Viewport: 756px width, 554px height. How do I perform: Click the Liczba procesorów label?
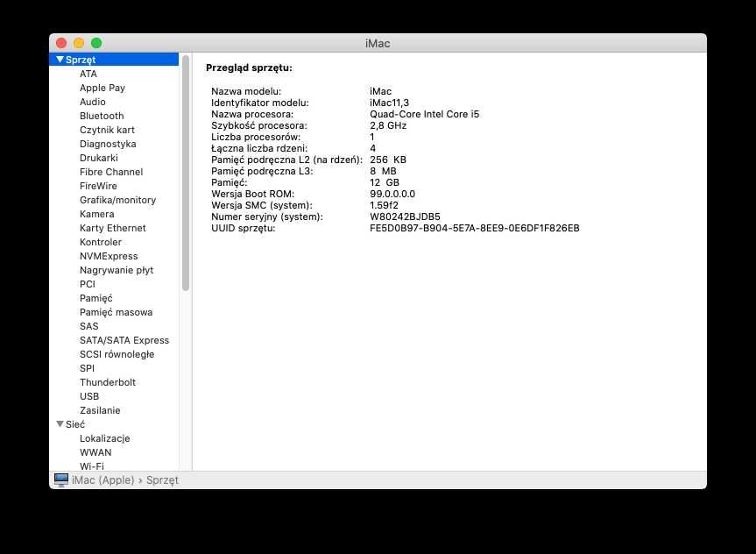coord(256,137)
